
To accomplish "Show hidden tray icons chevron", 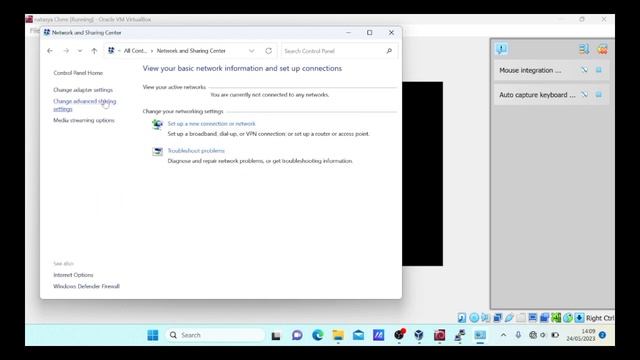I will [503, 335].
